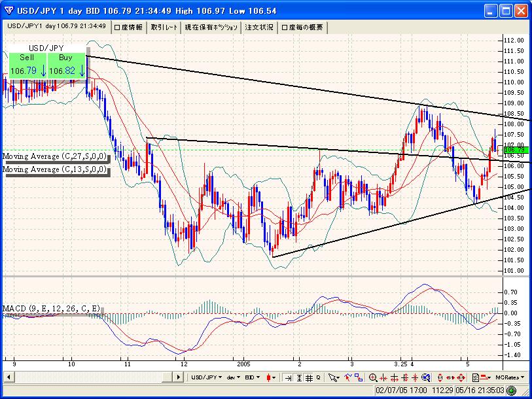Viewport: 532px width, 399px height.
Task: Switch to the 取引レート tab
Action: (x=164, y=27)
